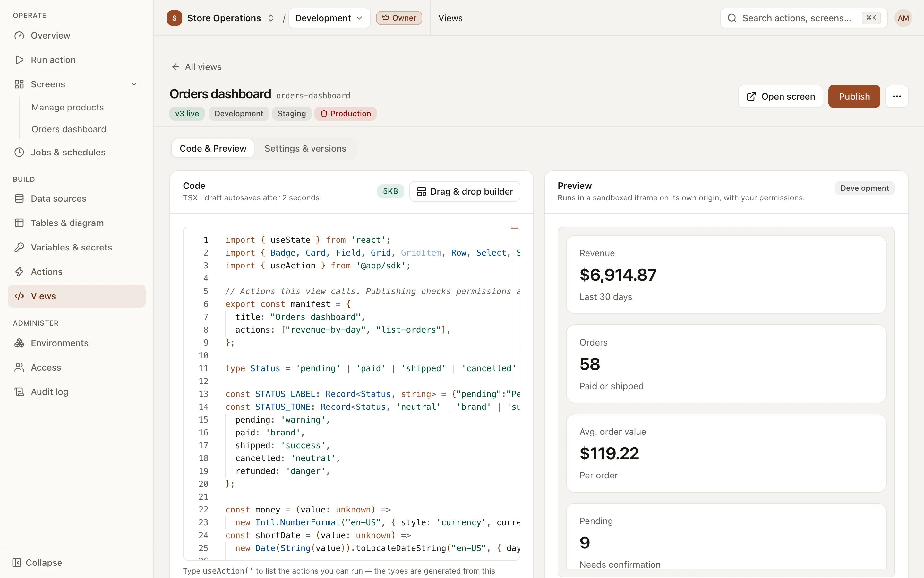Click the Views breadcrumb in header
924x578 pixels.
[x=450, y=18]
